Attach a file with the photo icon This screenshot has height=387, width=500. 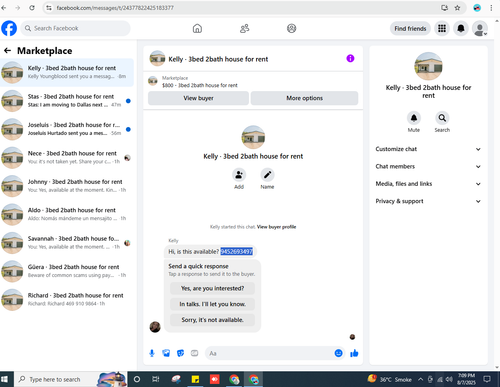pyautogui.click(x=166, y=353)
